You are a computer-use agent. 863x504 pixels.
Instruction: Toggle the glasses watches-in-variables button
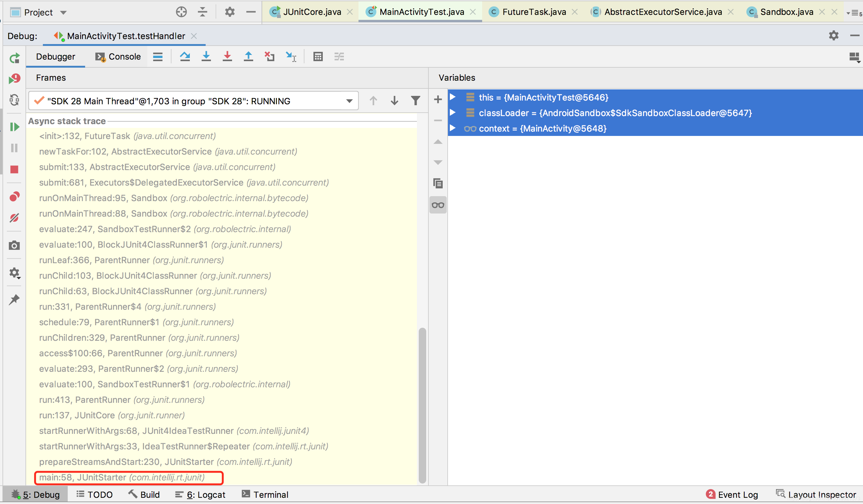[x=438, y=205]
